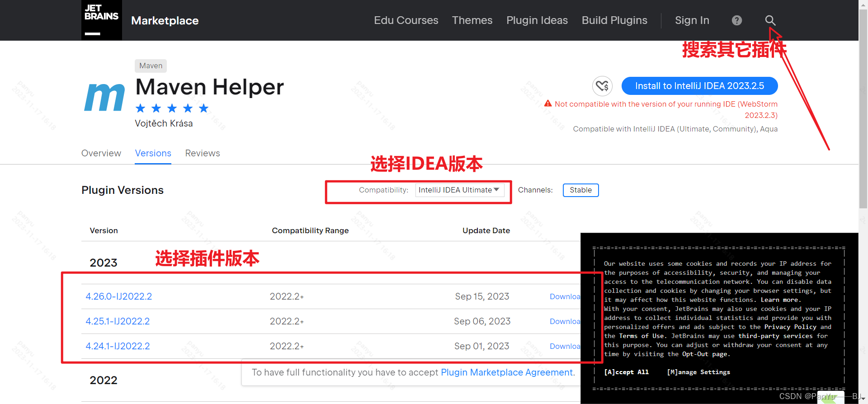
Task: Open author Vojtěch Krása's page
Action: point(164,123)
